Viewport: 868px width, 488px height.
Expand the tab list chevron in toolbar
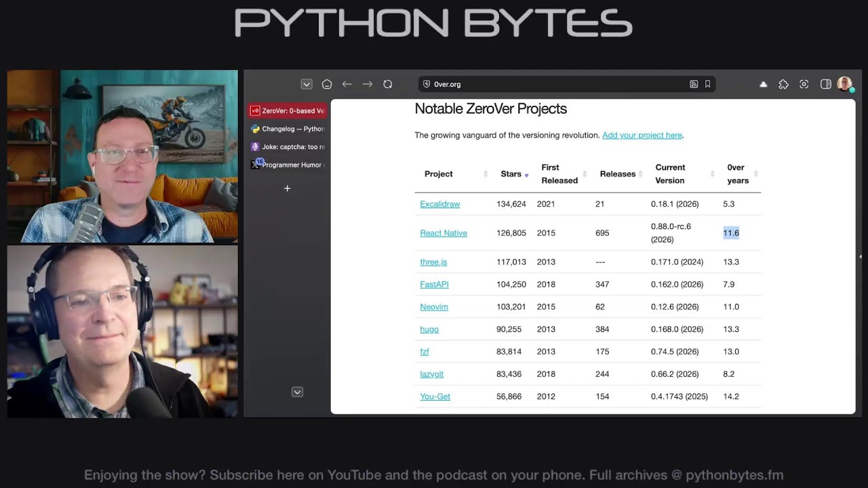pos(307,84)
